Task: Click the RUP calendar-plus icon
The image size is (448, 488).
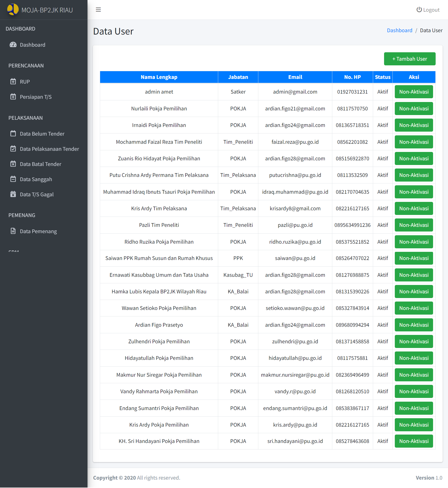Action: (13, 81)
